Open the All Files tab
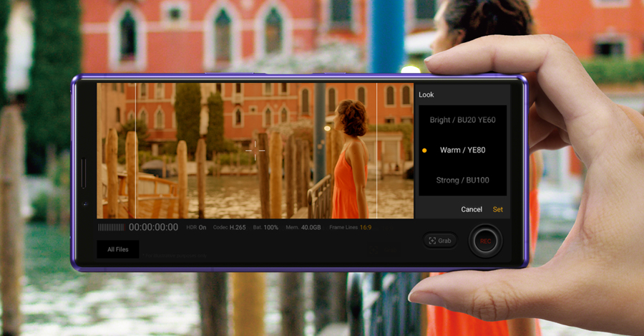This screenshot has width=644, height=336. pos(118,249)
